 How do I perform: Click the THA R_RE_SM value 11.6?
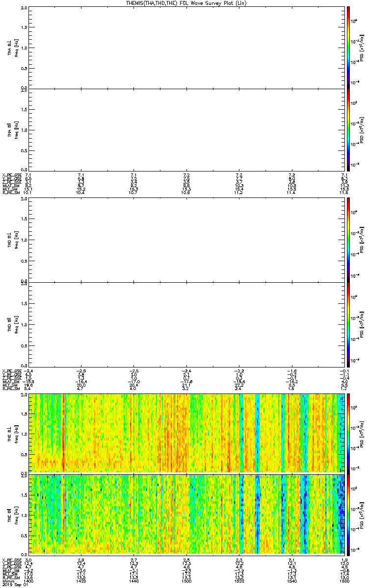[x=344, y=193]
